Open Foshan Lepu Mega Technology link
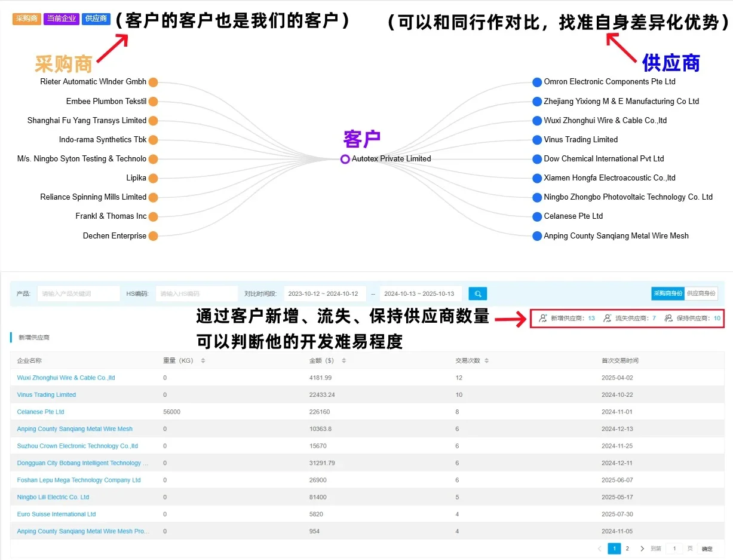733x560 pixels. tap(79, 480)
